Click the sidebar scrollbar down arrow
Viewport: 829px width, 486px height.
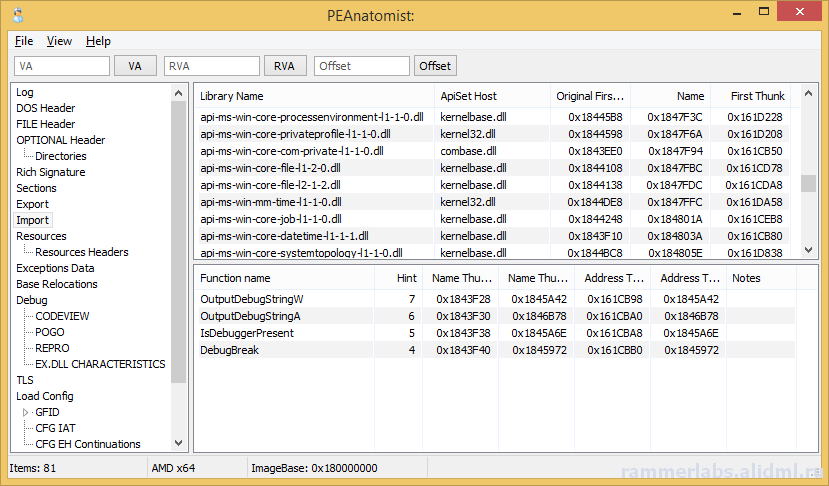click(x=179, y=443)
